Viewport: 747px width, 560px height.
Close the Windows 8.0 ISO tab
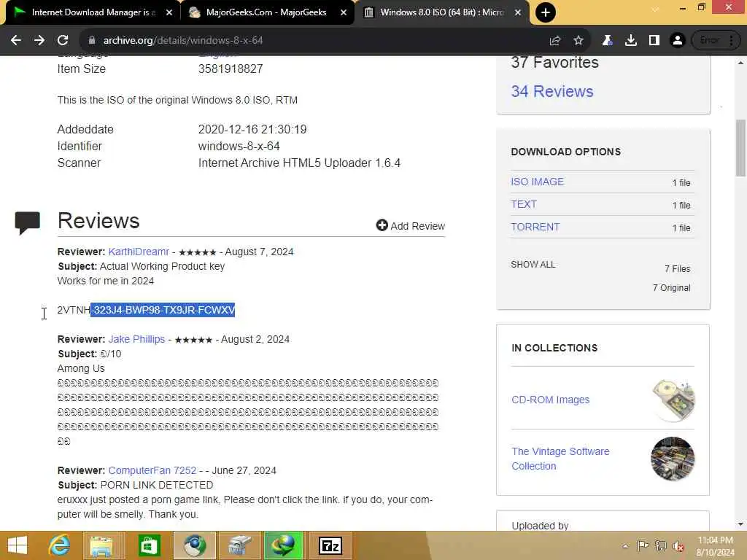coord(518,12)
